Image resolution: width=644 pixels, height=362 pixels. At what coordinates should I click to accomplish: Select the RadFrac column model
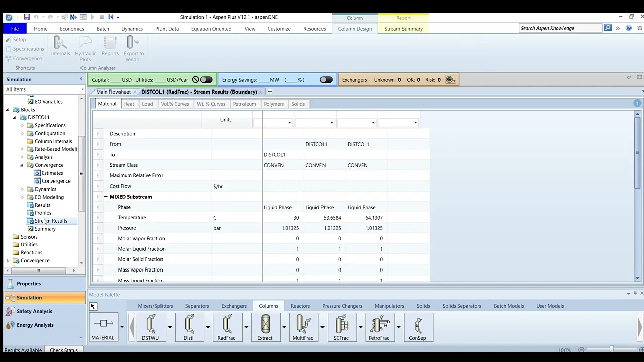click(226, 327)
